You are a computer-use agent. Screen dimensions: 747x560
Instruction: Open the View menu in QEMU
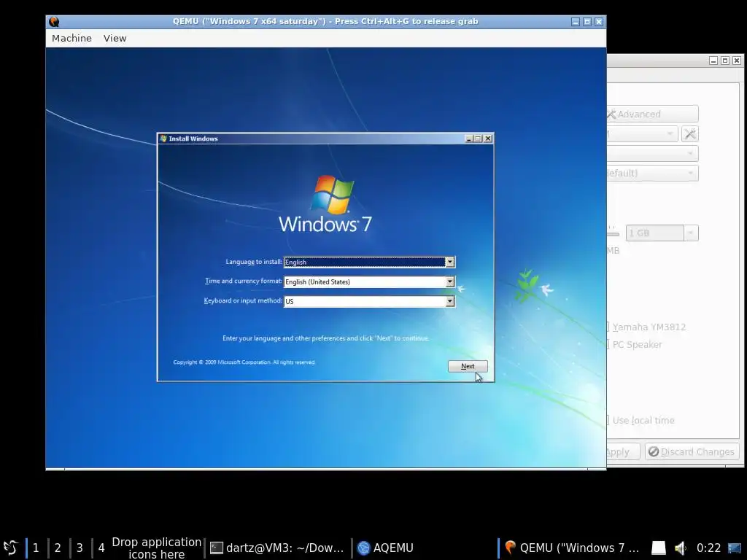click(115, 38)
